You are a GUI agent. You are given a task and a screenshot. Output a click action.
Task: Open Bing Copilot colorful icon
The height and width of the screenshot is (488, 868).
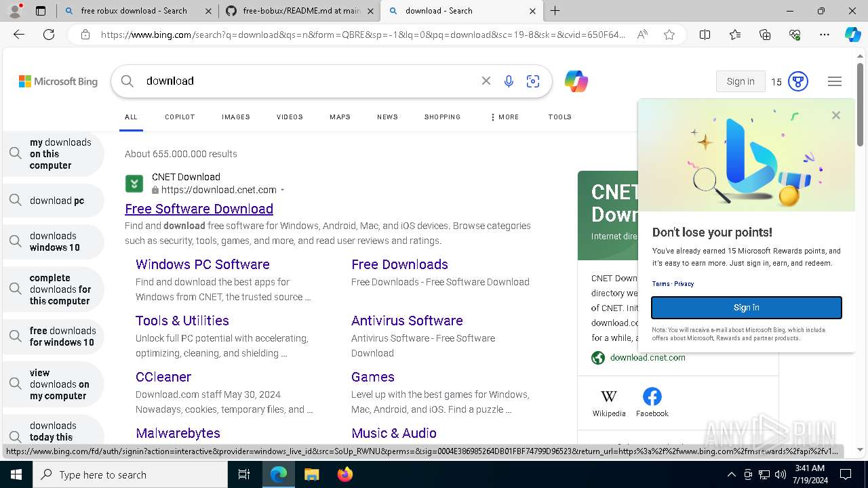click(x=576, y=81)
